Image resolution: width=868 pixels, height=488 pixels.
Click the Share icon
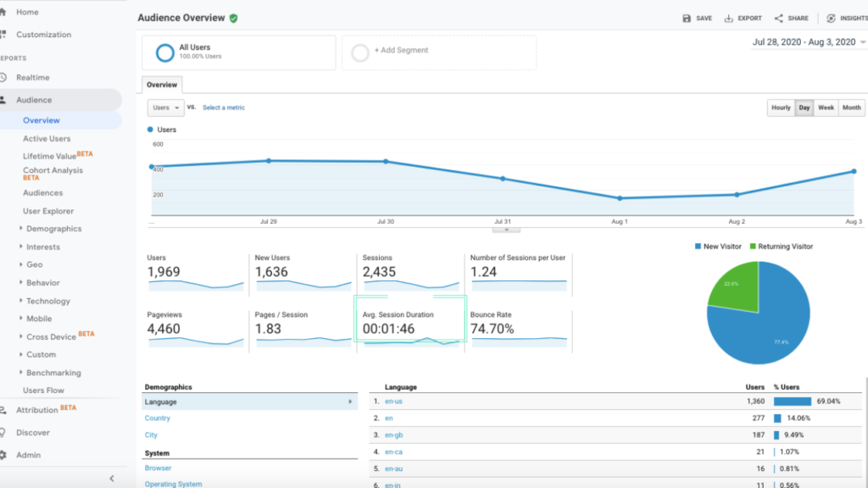tap(778, 18)
